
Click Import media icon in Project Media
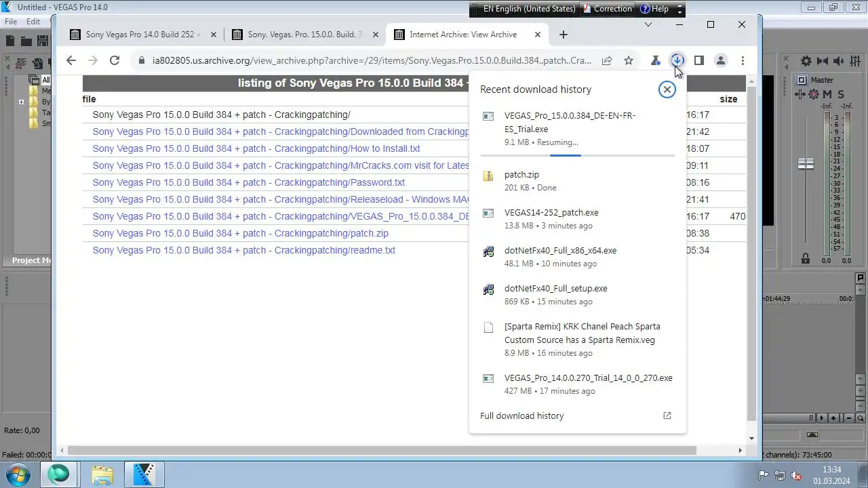click(37, 64)
